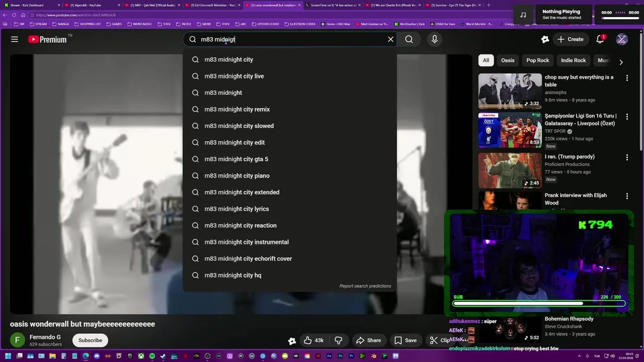Choose 'm83 midnight city gta 5' suggestion
This screenshot has height=362, width=644.
point(290,159)
